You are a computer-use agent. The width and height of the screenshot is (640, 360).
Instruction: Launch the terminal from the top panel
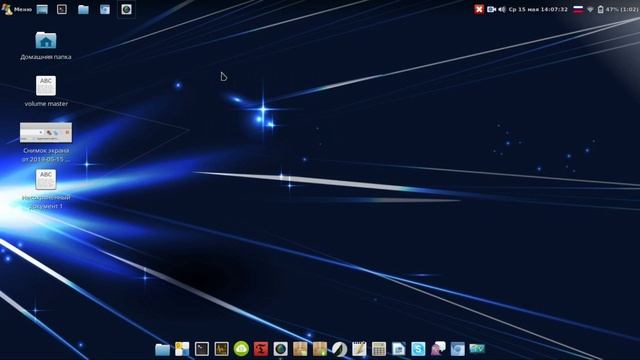pyautogui.click(x=62, y=9)
